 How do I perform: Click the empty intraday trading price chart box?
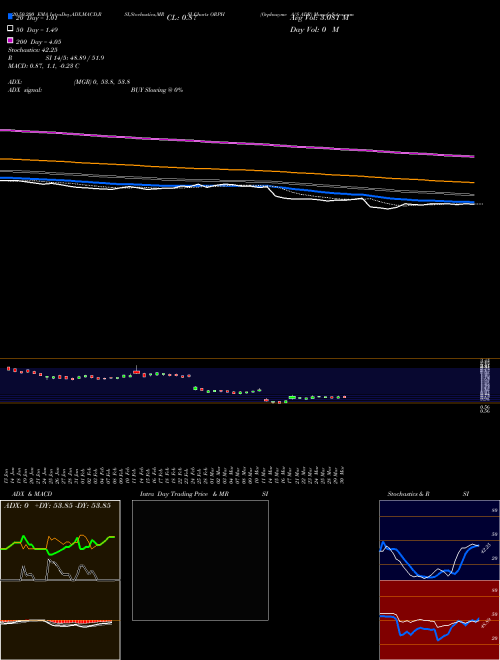coord(200,560)
